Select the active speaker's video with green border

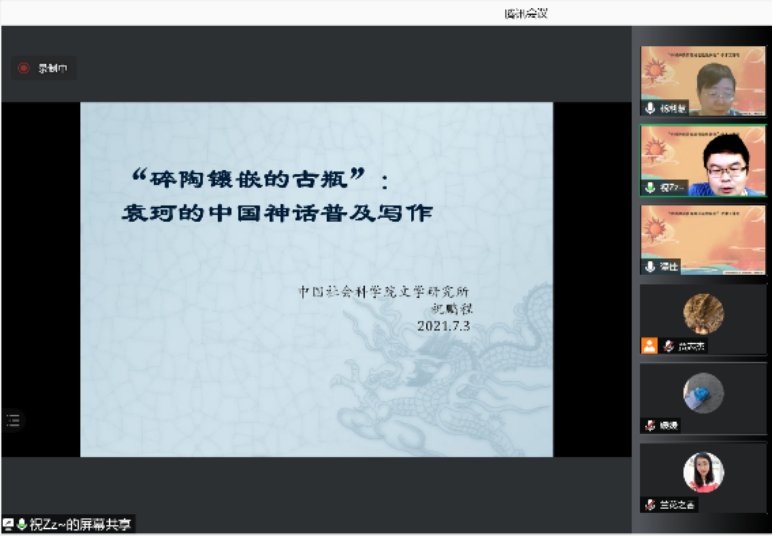(703, 160)
